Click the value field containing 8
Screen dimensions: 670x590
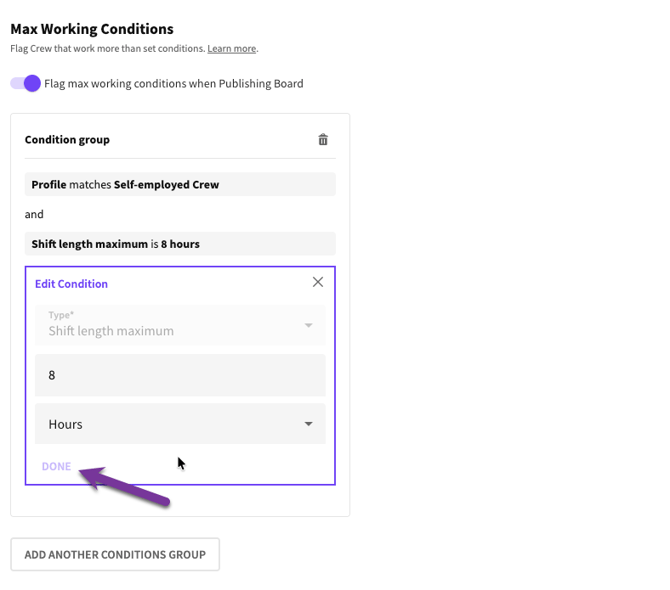(180, 375)
